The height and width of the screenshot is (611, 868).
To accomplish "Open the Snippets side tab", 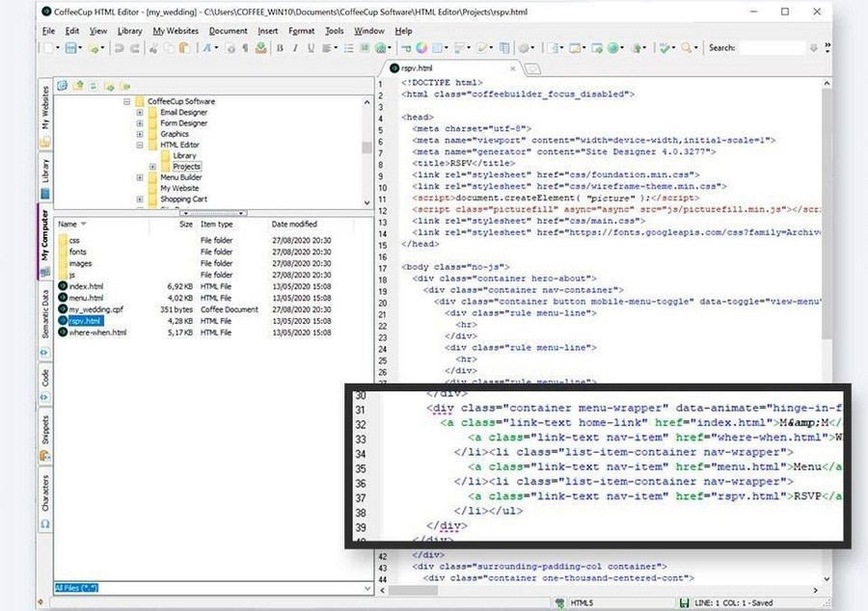I will click(x=45, y=438).
